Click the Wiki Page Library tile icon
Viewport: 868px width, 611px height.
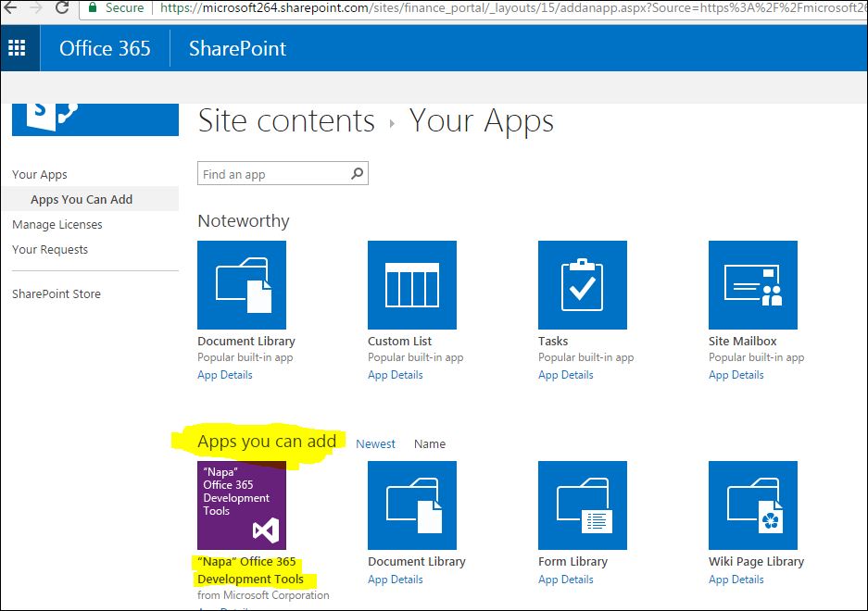[753, 505]
